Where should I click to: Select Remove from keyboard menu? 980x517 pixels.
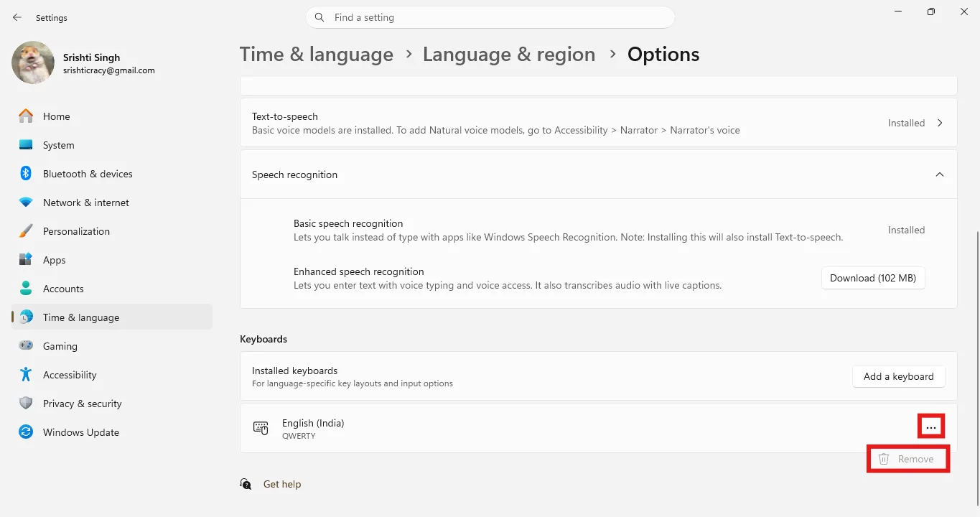(x=908, y=459)
